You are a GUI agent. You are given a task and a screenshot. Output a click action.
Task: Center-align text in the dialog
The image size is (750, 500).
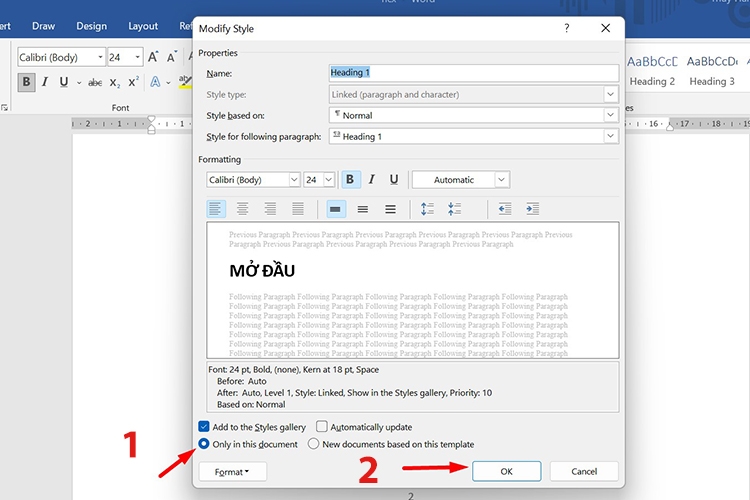(243, 209)
